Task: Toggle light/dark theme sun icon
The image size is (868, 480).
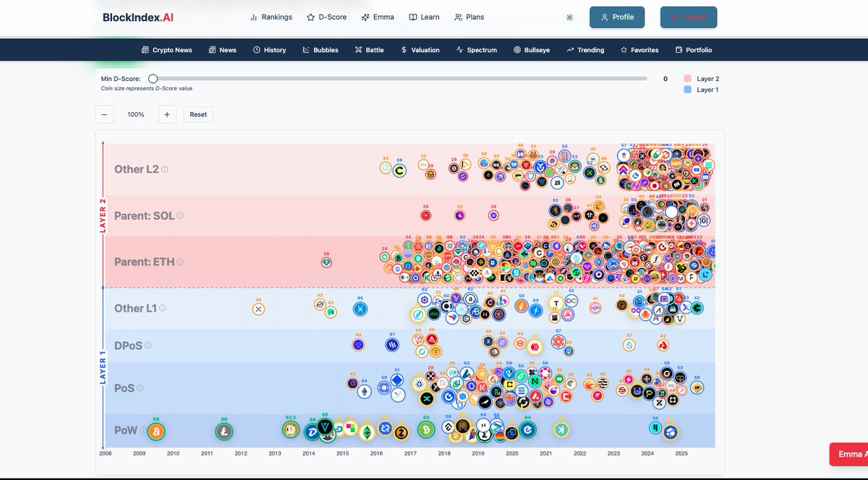Action: 569,17
